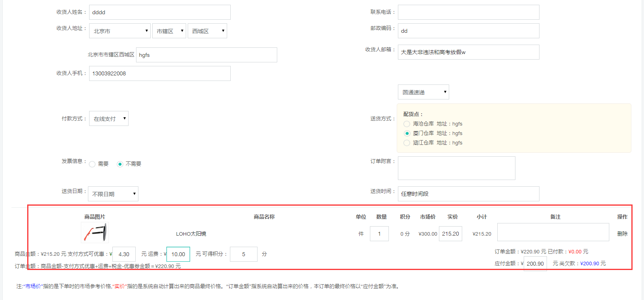Click the LOHO太阳镜 product thumbnail
This screenshot has height=300, width=644.
[95, 232]
